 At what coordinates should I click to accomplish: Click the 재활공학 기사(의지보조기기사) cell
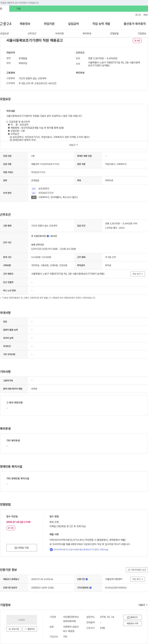click(x=45, y=164)
